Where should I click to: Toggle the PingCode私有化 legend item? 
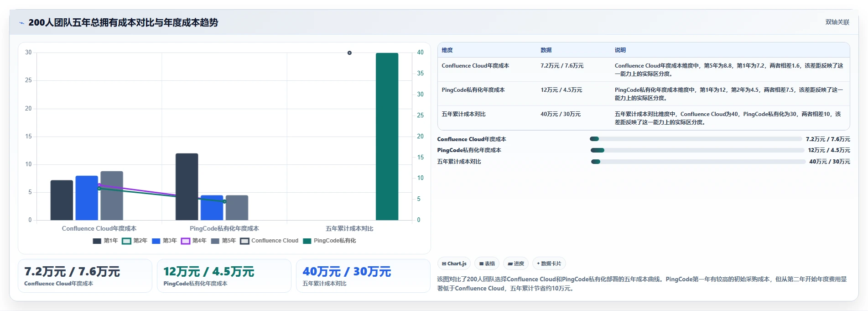click(329, 241)
